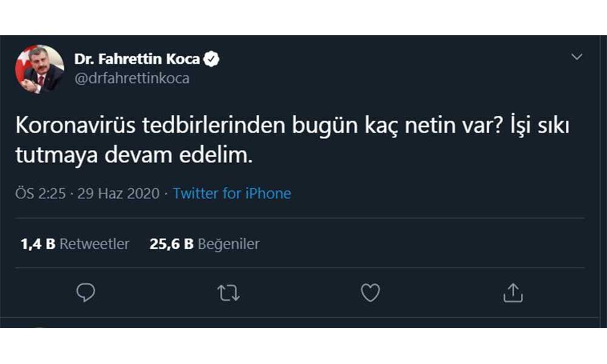Click the 1,4 B retweet count number
The width and height of the screenshot is (607, 364).
pos(38,244)
